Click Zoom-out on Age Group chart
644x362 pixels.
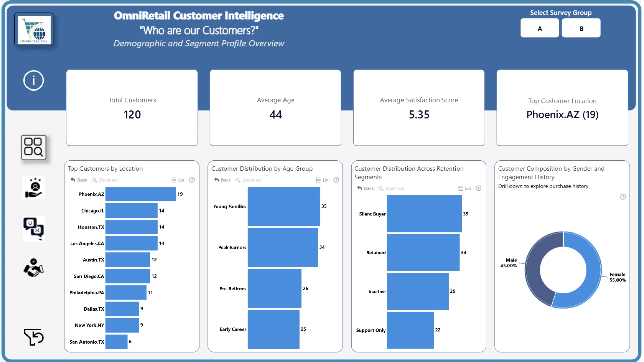point(249,180)
